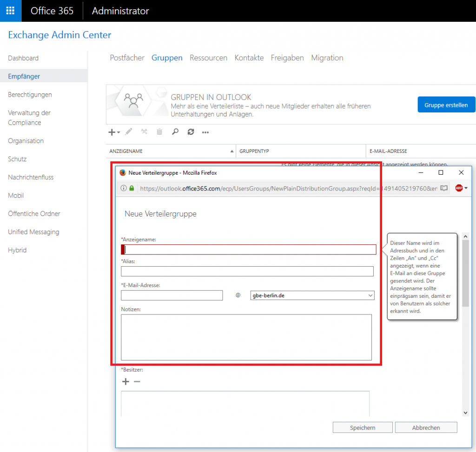Click the site info icon in address bar
This screenshot has width=476, height=452.
(124, 188)
